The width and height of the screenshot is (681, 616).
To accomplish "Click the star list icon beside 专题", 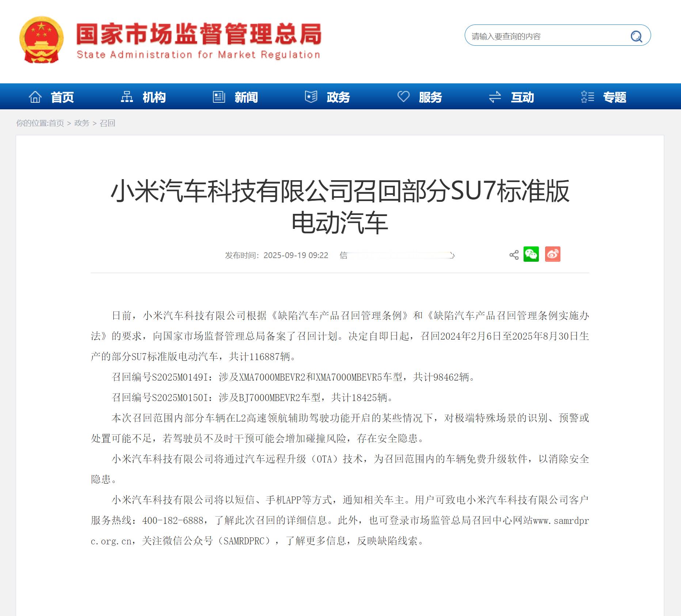I will pyautogui.click(x=587, y=97).
